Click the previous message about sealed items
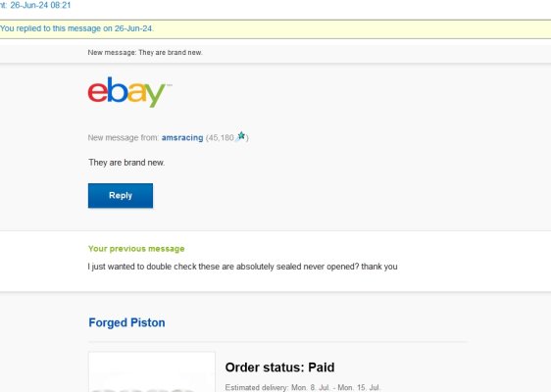 click(242, 267)
